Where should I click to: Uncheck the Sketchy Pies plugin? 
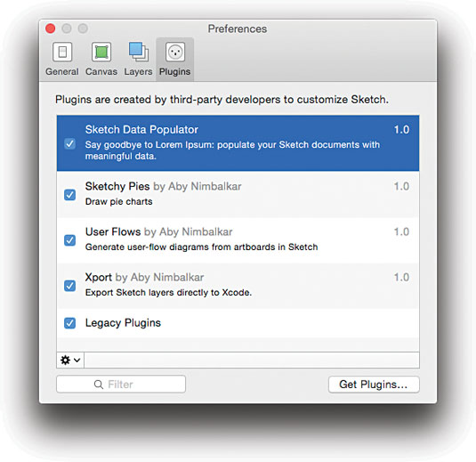click(x=69, y=195)
